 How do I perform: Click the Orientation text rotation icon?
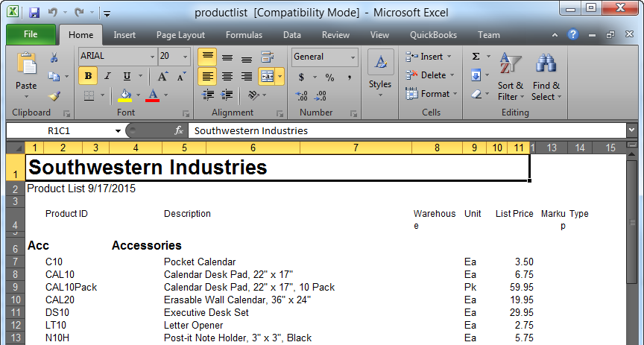pos(253,95)
